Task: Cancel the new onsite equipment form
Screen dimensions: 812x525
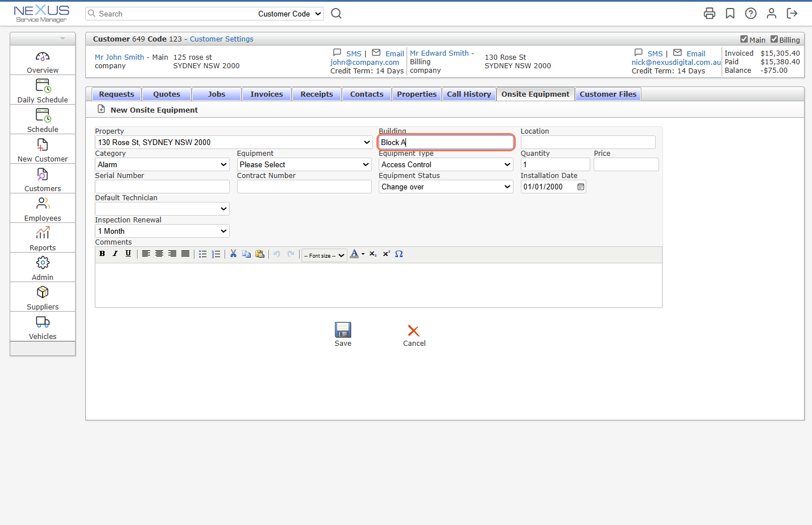Action: point(414,336)
